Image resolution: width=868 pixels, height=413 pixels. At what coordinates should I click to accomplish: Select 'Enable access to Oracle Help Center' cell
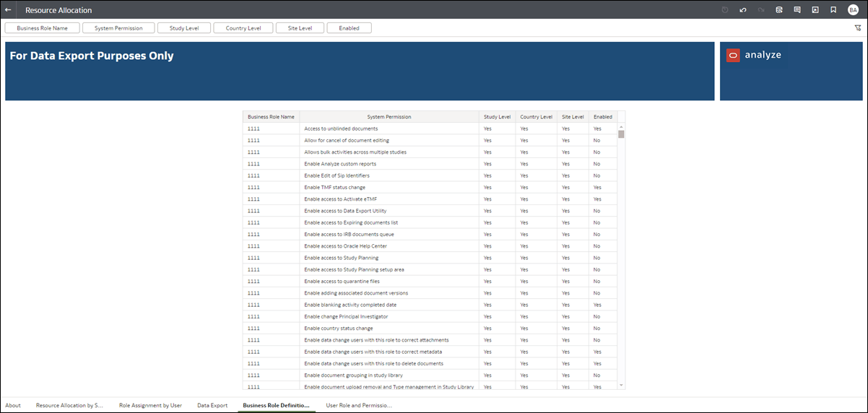pos(389,246)
